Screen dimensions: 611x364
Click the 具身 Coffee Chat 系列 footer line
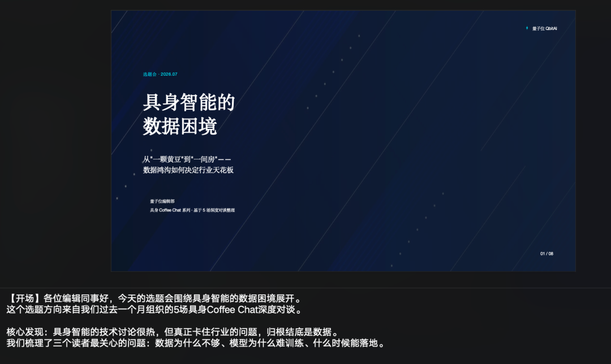pos(192,210)
